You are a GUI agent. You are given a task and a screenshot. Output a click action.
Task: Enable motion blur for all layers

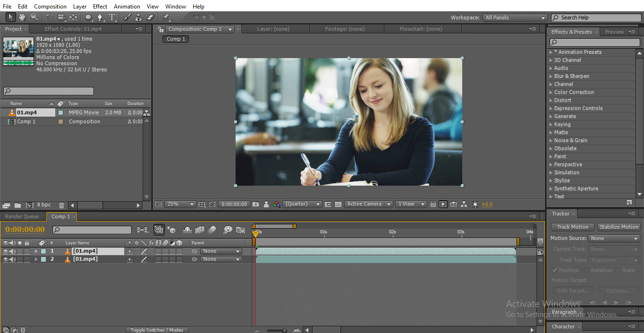pyautogui.click(x=212, y=230)
